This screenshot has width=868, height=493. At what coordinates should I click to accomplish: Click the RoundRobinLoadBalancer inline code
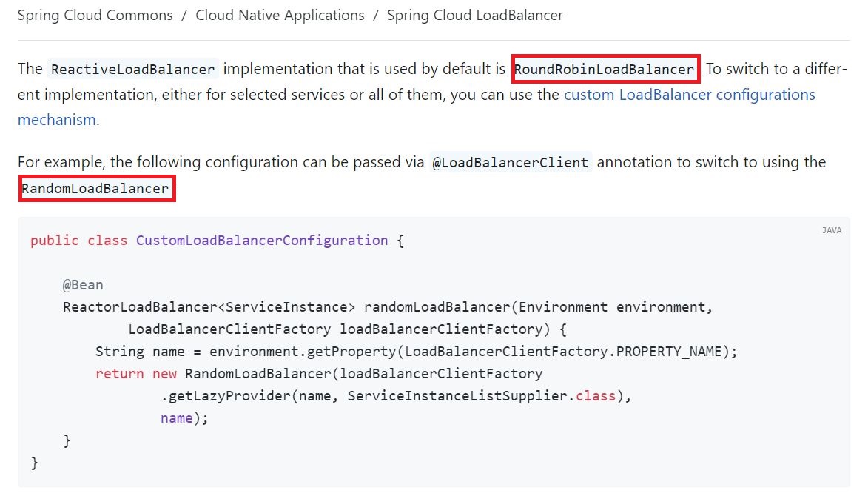click(605, 70)
